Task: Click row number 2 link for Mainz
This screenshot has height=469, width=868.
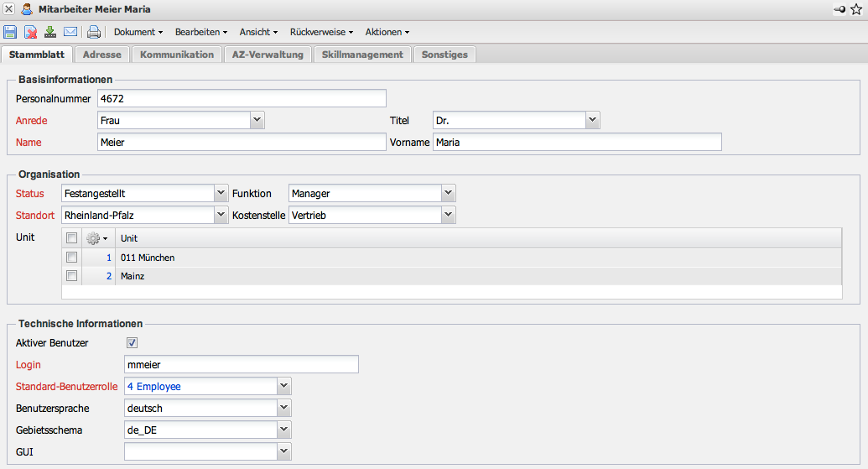Action: coord(108,275)
